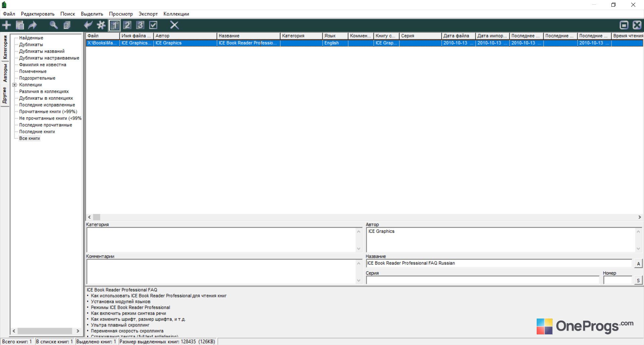The image size is (644, 345).
Task: Click the paste-from-clipboard toolbar icon
Action: tap(20, 25)
